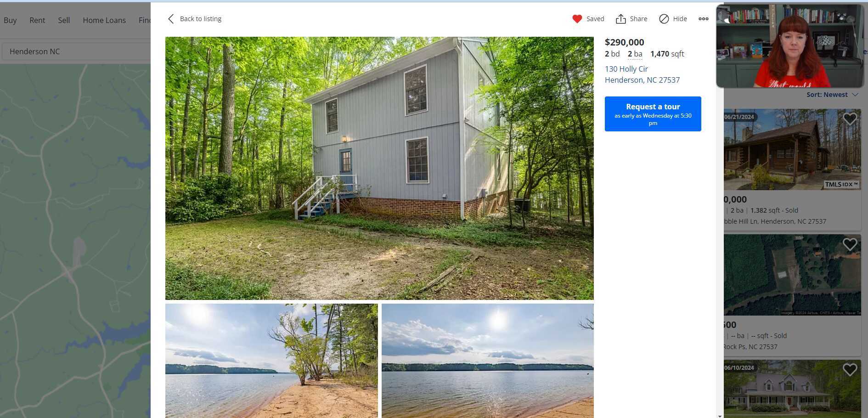
Task: Unsave listing via red heart icon
Action: (577, 19)
